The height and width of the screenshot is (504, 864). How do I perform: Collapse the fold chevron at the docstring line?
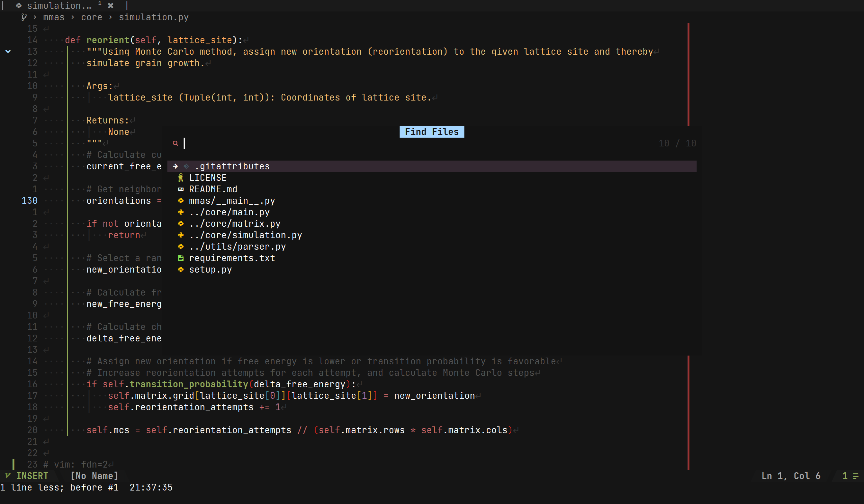click(8, 51)
